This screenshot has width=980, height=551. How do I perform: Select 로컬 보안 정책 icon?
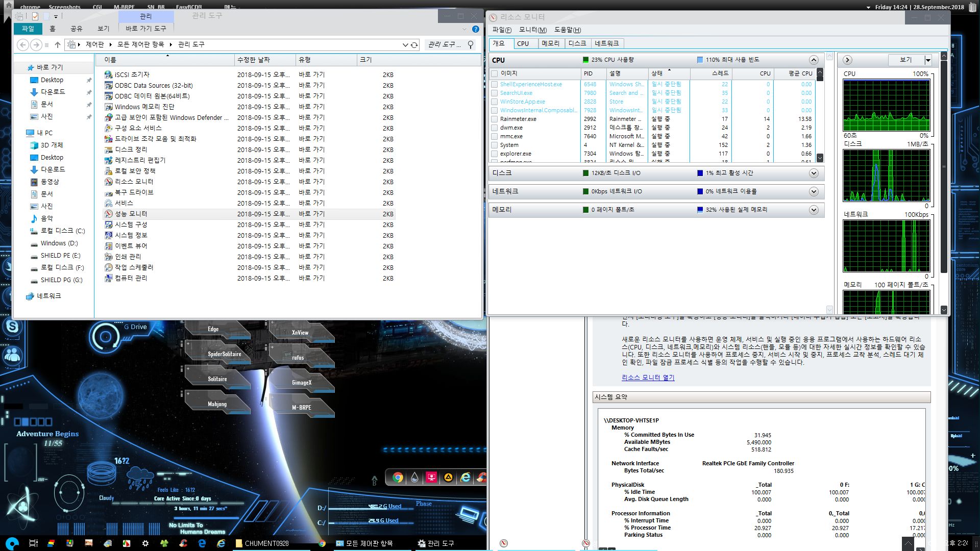(x=108, y=171)
